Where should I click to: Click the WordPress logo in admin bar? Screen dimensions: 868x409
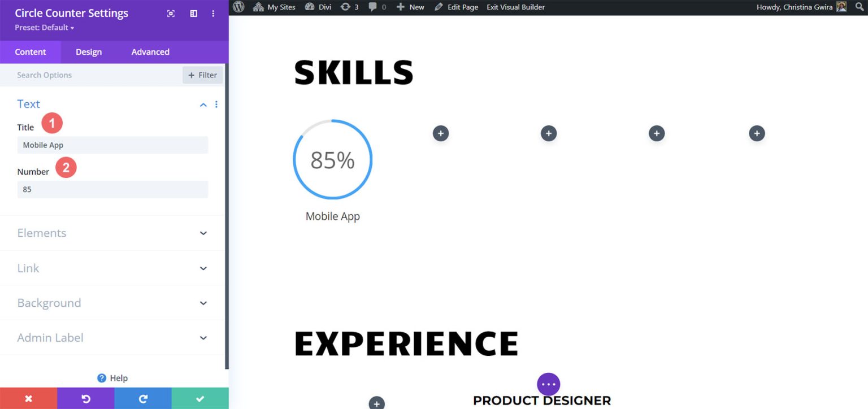click(238, 7)
